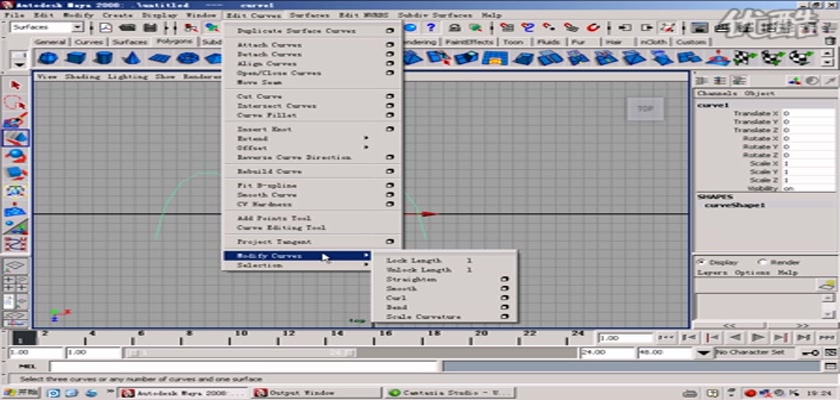Select the Render radio button

[762, 262]
